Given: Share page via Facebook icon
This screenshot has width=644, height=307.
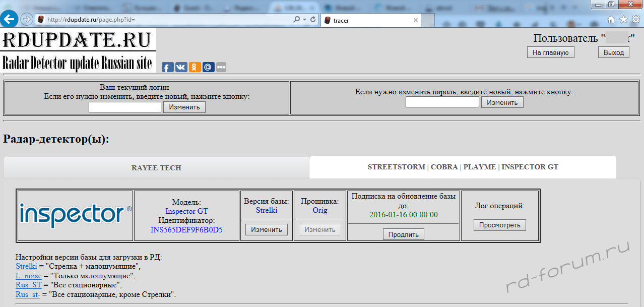Looking at the screenshot, I should pyautogui.click(x=167, y=67).
